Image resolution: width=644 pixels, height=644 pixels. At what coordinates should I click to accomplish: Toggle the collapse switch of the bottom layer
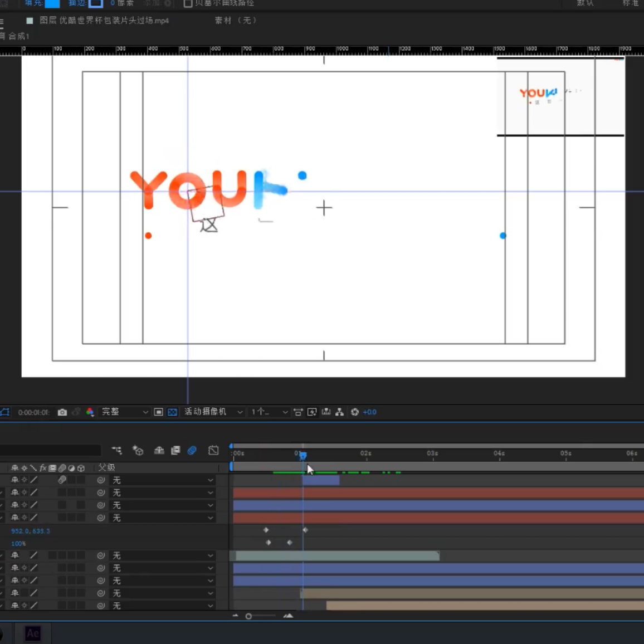(24, 606)
